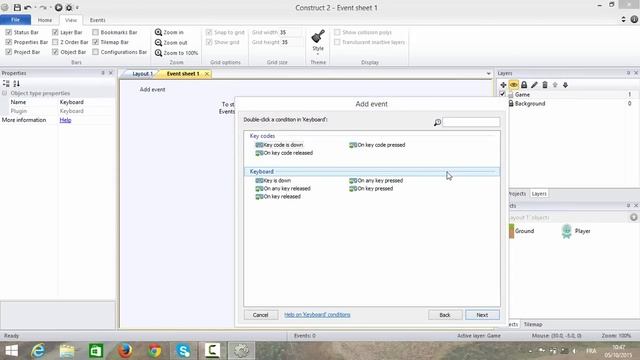Toggle Properties Bar checkbox
The height and width of the screenshot is (360, 640).
click(x=9, y=42)
